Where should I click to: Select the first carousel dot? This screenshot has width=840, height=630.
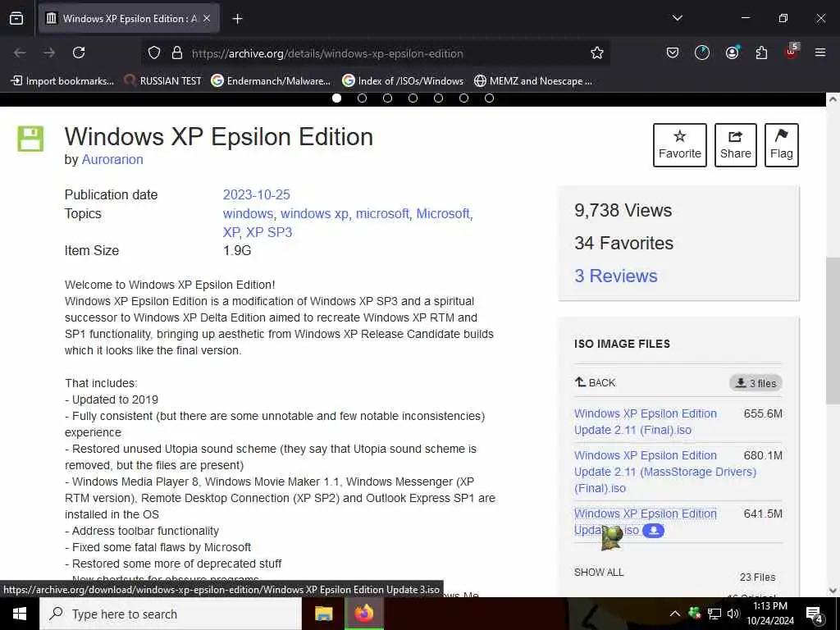click(336, 98)
